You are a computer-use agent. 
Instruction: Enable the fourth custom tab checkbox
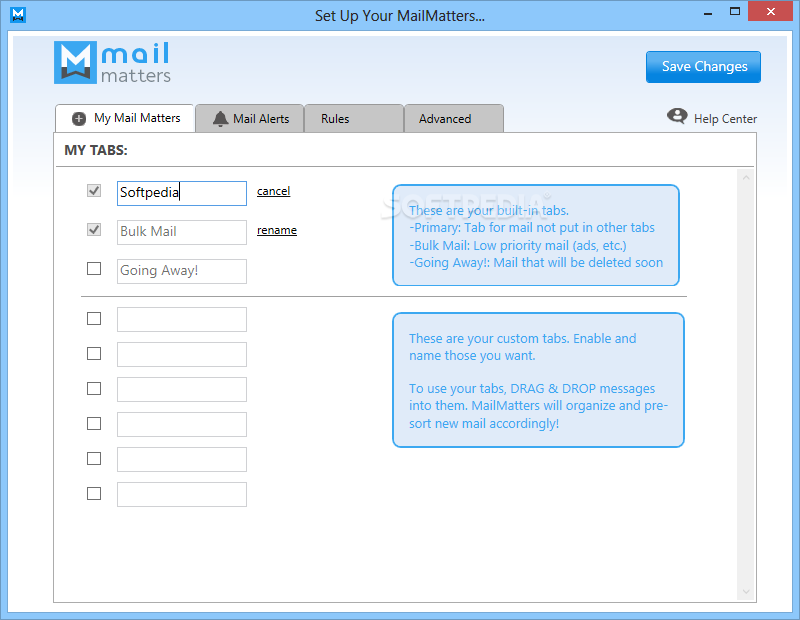coord(94,424)
